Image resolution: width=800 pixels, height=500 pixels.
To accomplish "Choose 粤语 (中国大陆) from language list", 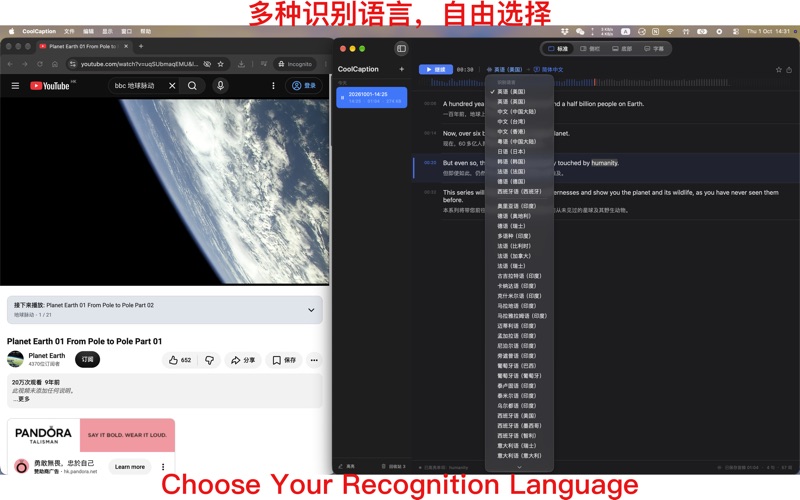I will tap(517, 141).
